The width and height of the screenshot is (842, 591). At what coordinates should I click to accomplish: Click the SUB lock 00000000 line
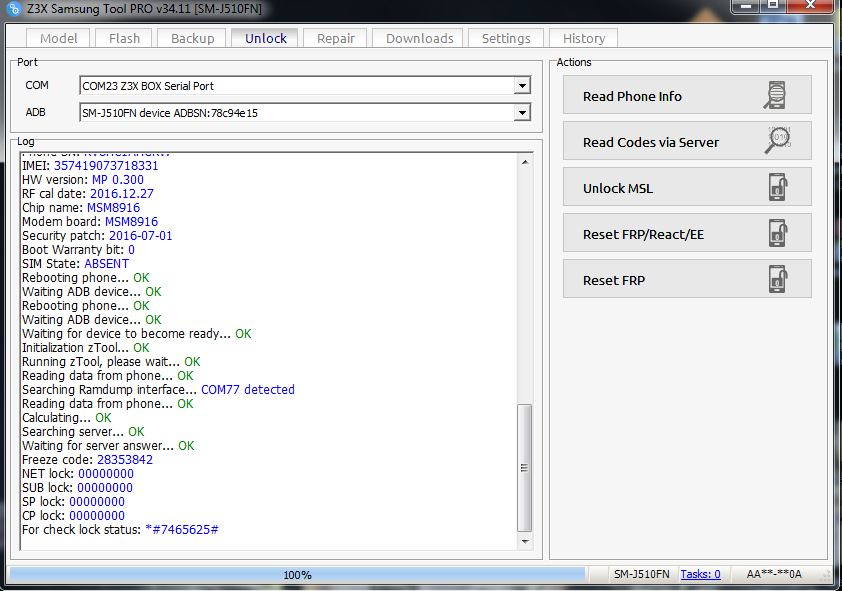[77, 488]
